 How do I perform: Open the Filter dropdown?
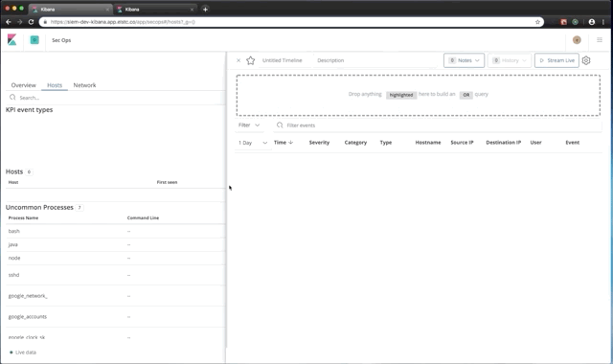pos(249,125)
